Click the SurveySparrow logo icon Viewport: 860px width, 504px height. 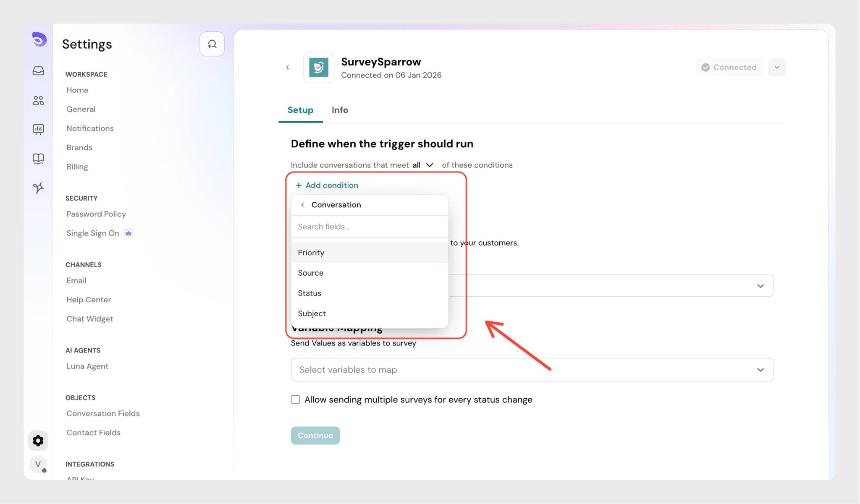pos(319,68)
